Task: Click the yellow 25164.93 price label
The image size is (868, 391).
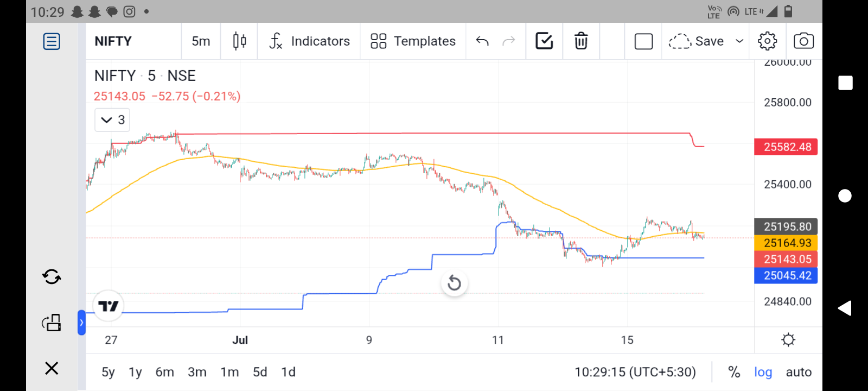Action: 786,243
